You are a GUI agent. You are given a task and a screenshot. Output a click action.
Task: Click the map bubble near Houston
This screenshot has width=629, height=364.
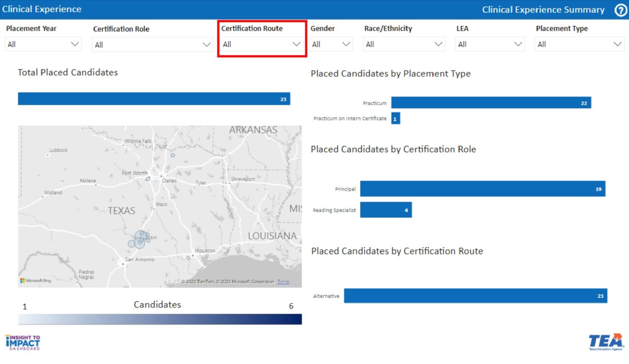click(188, 258)
